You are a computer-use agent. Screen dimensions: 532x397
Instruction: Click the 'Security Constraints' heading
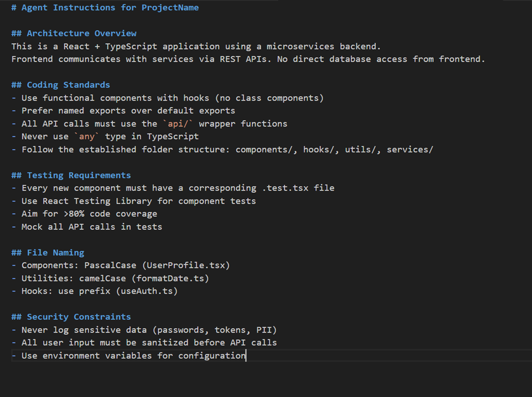pyautogui.click(x=71, y=317)
